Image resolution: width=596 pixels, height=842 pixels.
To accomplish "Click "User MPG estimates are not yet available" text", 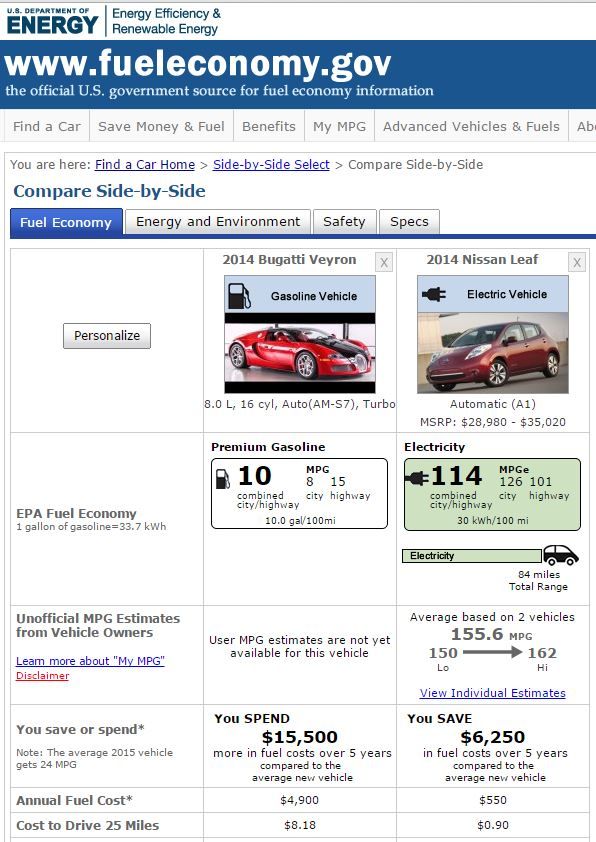I will click(x=300, y=647).
